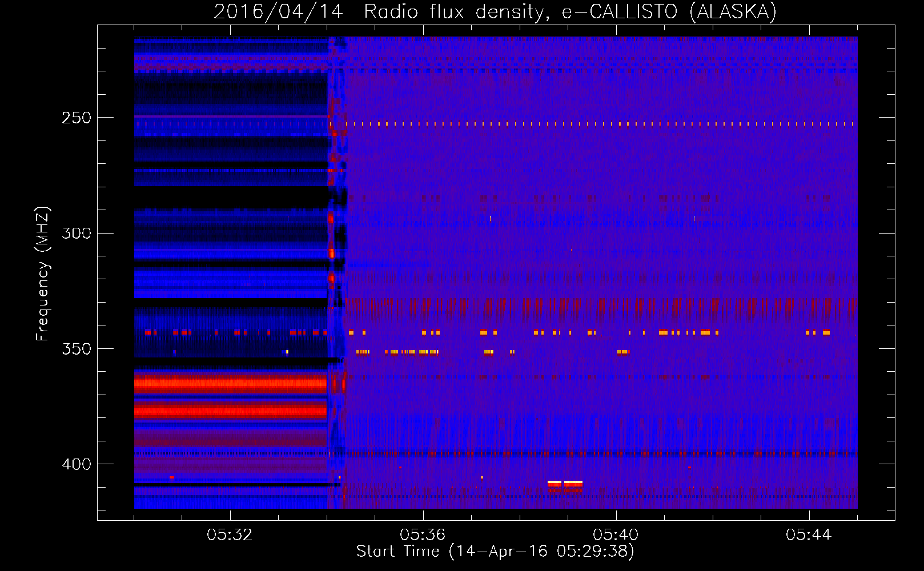Click the upper thick red band near 365 MHz
Image resolution: width=924 pixels, height=571 pixels.
[x=230, y=383]
